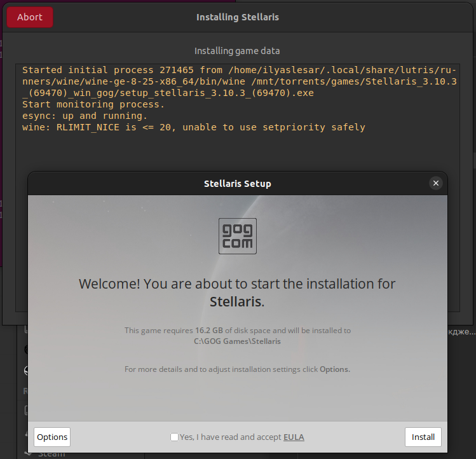Screen dimensions: 476x459
Task: Open installer Options
Action: tap(52, 437)
